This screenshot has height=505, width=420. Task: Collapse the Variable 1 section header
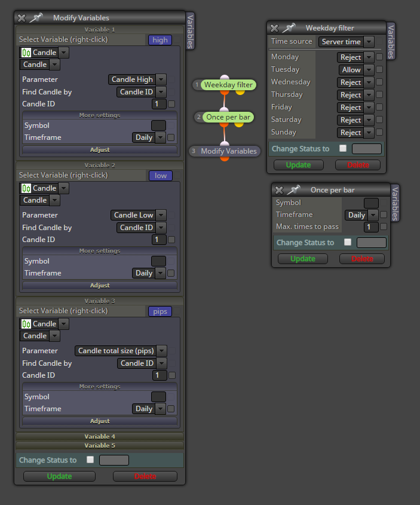point(100,30)
